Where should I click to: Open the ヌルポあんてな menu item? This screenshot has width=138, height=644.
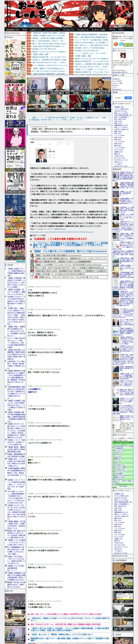[83, 30]
